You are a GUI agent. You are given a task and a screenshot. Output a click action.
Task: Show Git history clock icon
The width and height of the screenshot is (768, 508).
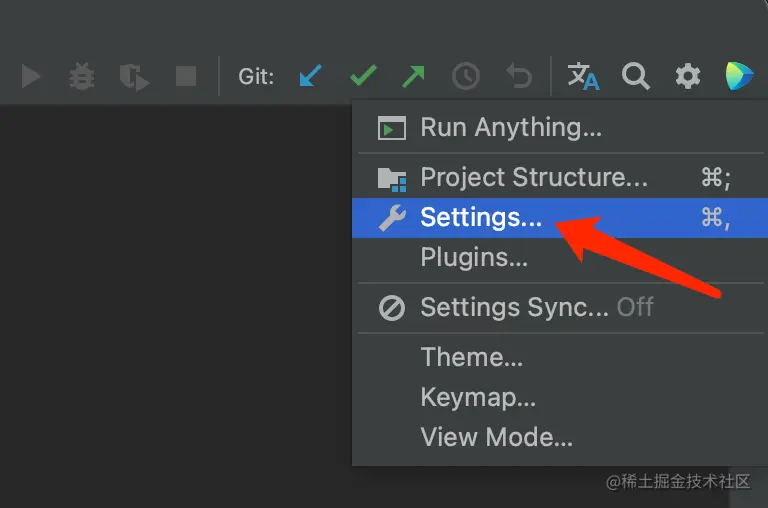click(465, 76)
